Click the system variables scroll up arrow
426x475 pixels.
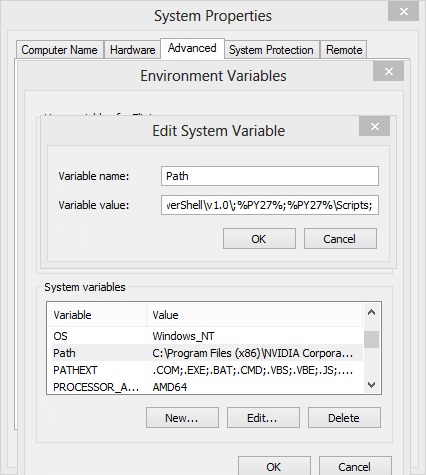point(371,313)
